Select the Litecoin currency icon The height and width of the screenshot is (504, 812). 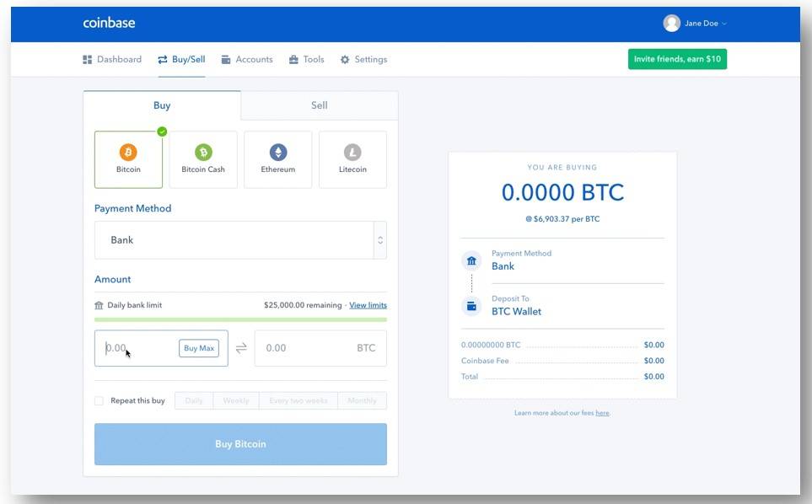coord(352,153)
